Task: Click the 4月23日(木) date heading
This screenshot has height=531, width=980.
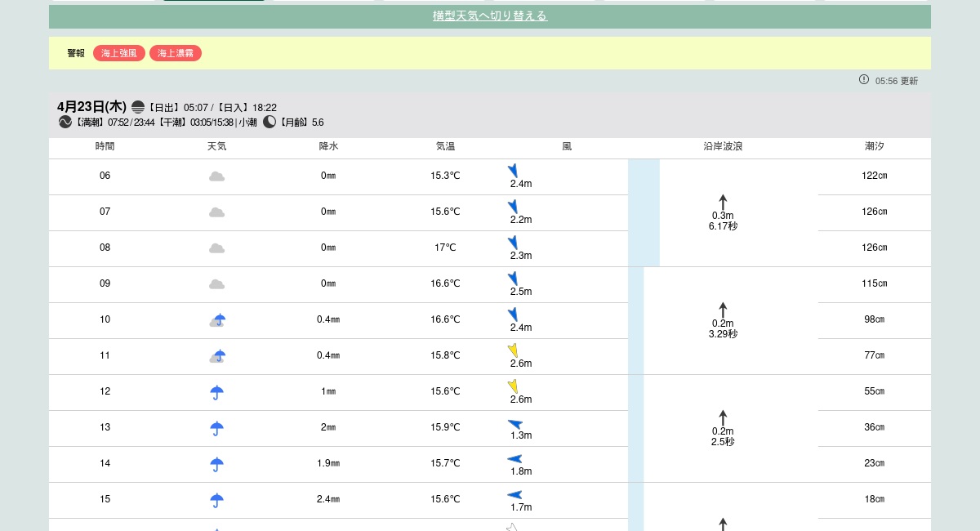Action: [x=91, y=106]
